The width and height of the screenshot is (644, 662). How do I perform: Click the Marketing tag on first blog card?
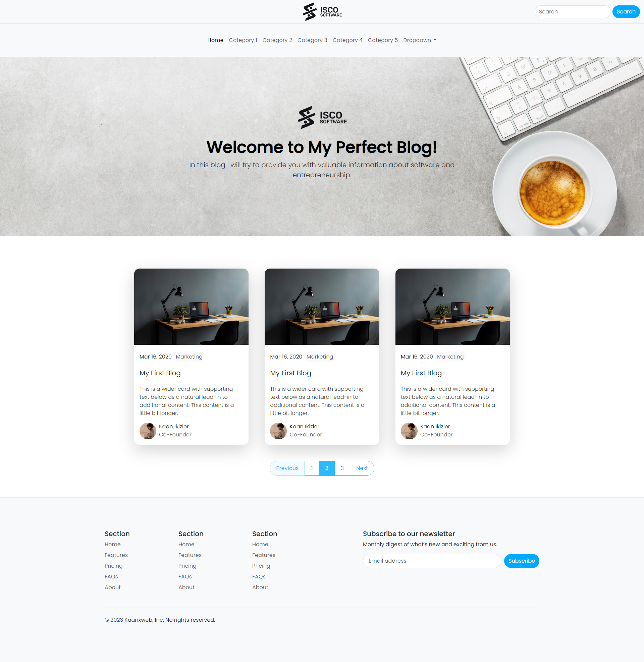tap(189, 357)
